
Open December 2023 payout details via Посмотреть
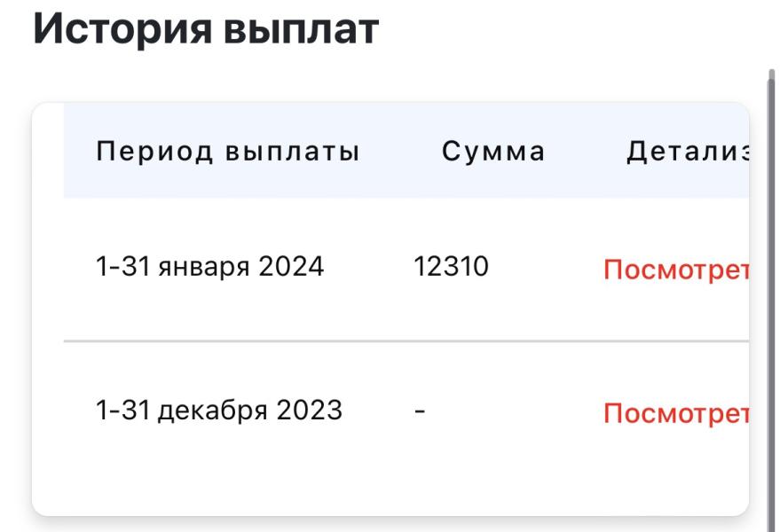676,412
